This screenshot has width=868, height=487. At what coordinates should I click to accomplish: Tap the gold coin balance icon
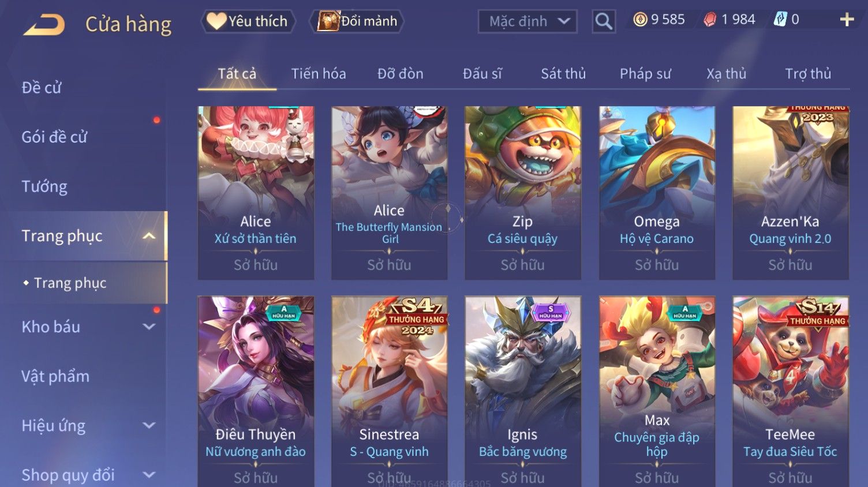(640, 20)
